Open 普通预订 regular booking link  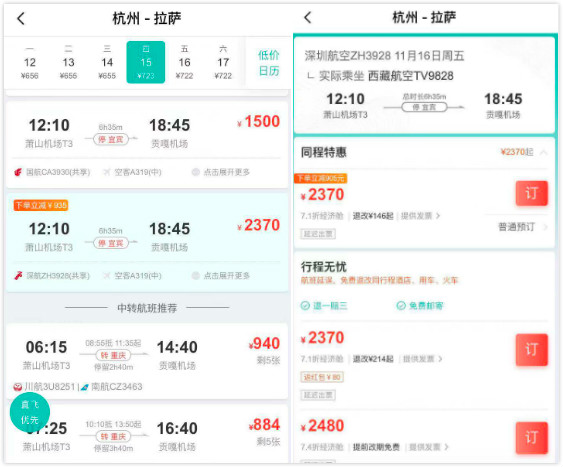[522, 227]
